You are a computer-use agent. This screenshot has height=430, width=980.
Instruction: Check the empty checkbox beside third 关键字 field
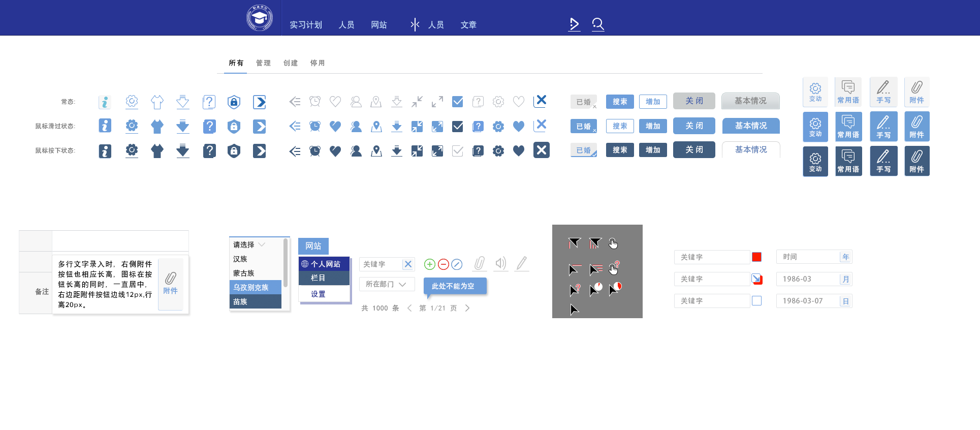coord(756,301)
